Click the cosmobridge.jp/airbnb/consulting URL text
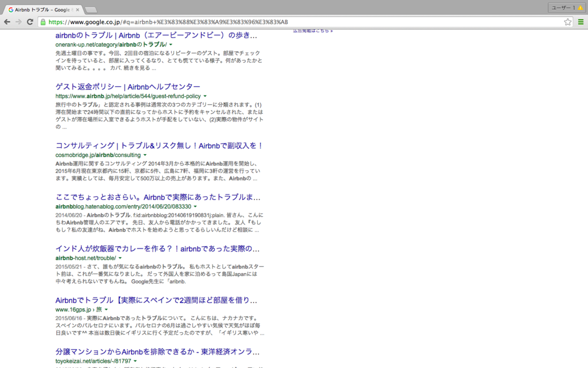Viewport: 588px width, 368px height. 98,155
